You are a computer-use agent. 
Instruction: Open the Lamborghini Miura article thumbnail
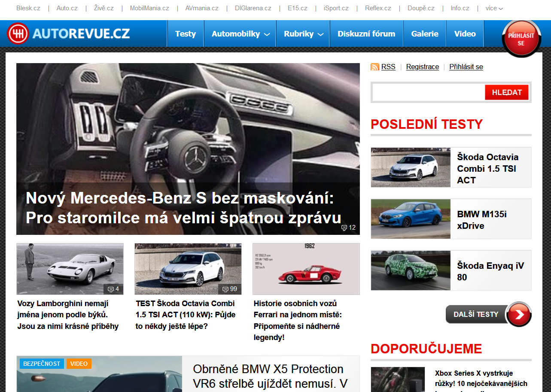coord(70,269)
